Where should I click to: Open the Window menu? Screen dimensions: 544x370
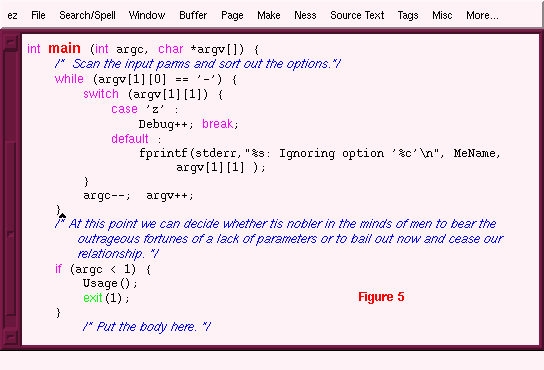click(147, 15)
